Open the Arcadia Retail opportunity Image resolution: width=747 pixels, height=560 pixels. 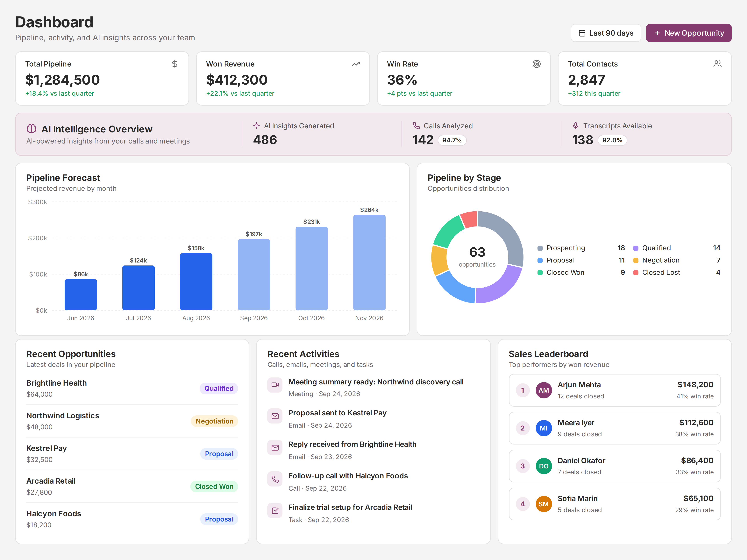click(132, 486)
